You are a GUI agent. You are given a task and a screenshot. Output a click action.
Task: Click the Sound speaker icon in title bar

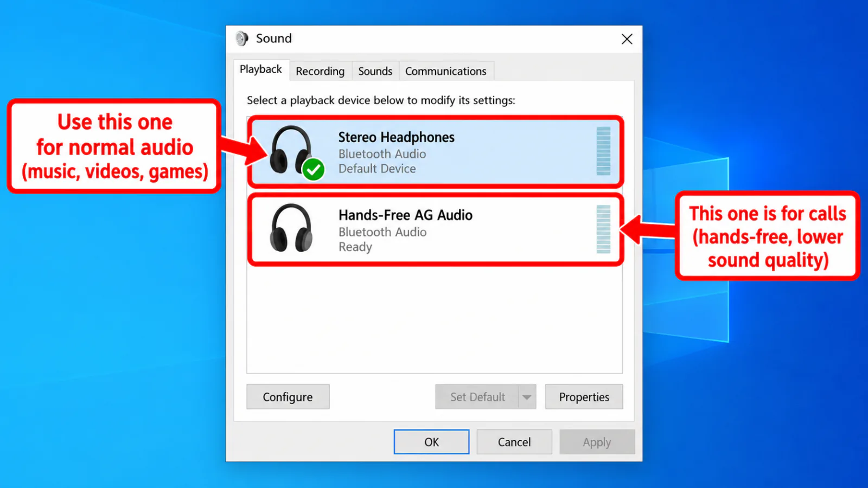point(242,38)
